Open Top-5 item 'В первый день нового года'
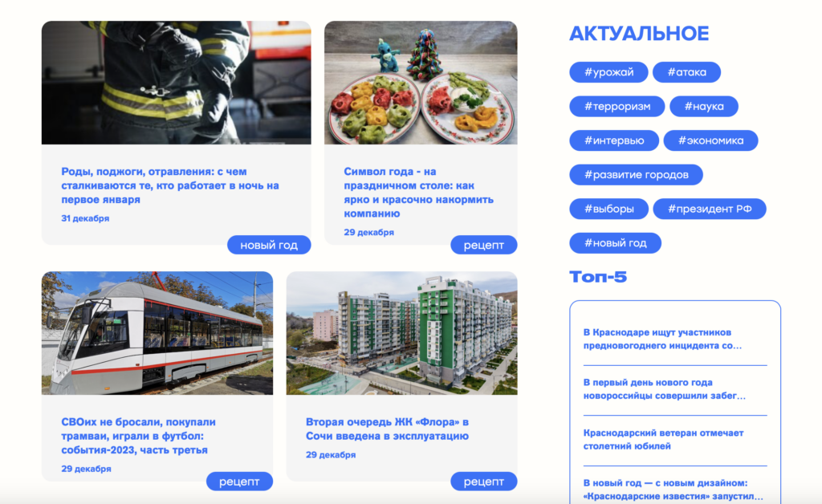 click(x=664, y=389)
